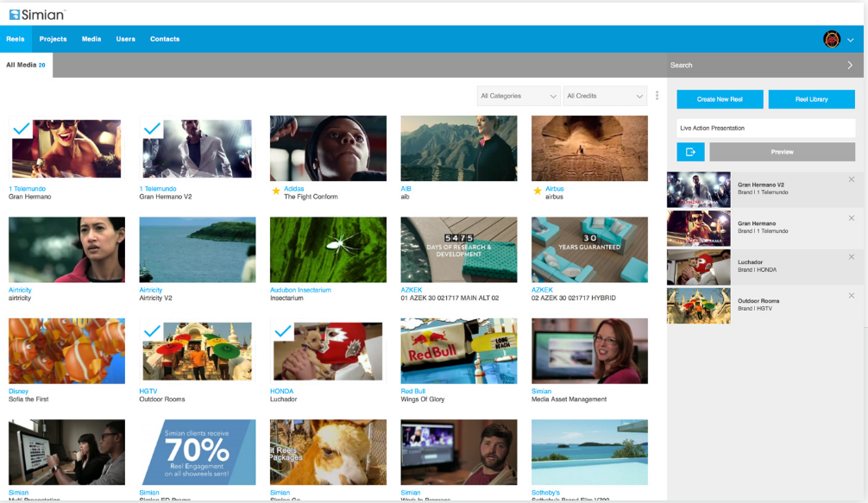The height and width of the screenshot is (503, 868).
Task: Open the Media tab
Action: 91,40
